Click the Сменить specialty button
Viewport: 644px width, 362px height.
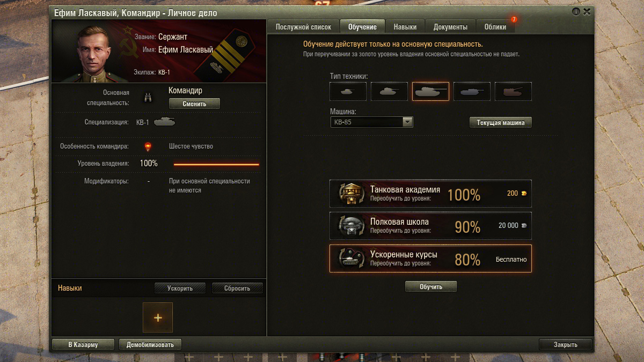(194, 104)
